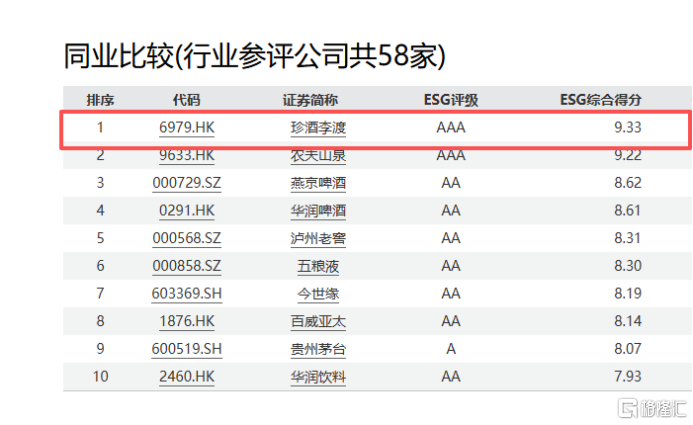The width and height of the screenshot is (693, 425).
Task: Select the ESG score 8.30 cell
Action: tap(628, 266)
